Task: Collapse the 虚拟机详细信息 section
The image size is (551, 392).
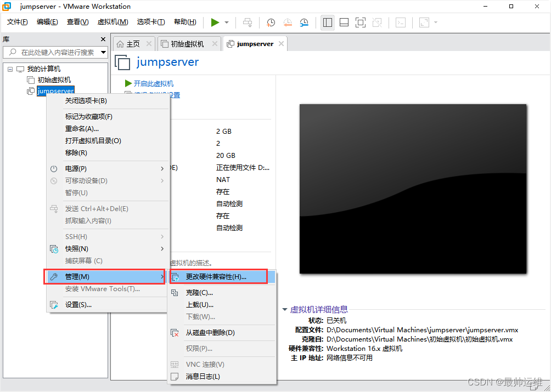Action: [x=285, y=310]
